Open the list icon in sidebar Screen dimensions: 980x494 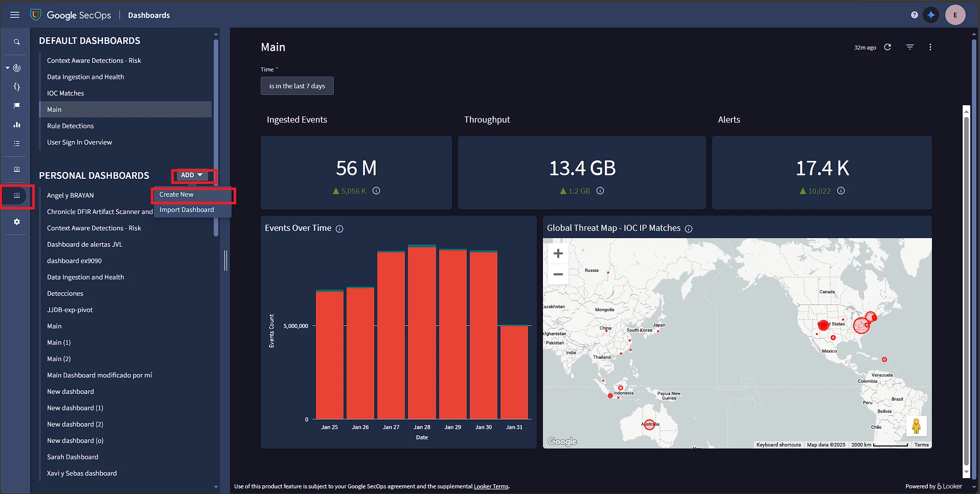point(17,144)
